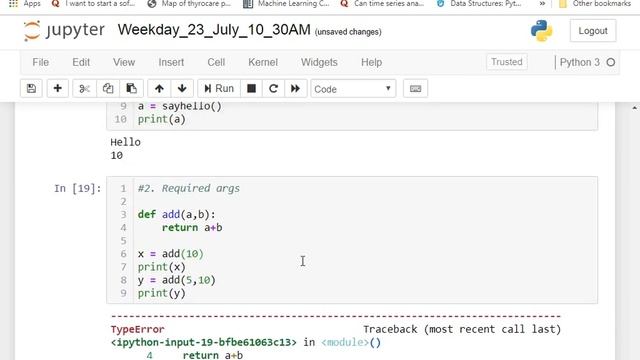Viewport: 640px width, 360px height.
Task: Open the Help menu
Action: [371, 62]
